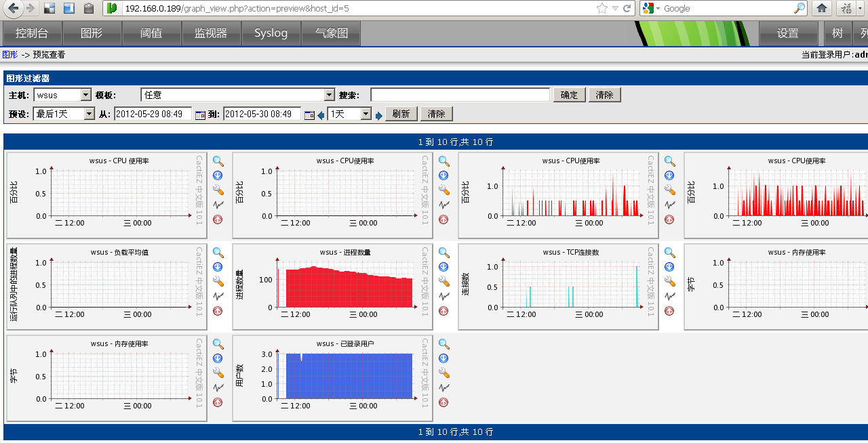The image size is (868, 443).
Task: Open the Google search engine selector dropdown
Action: pyautogui.click(x=650, y=8)
